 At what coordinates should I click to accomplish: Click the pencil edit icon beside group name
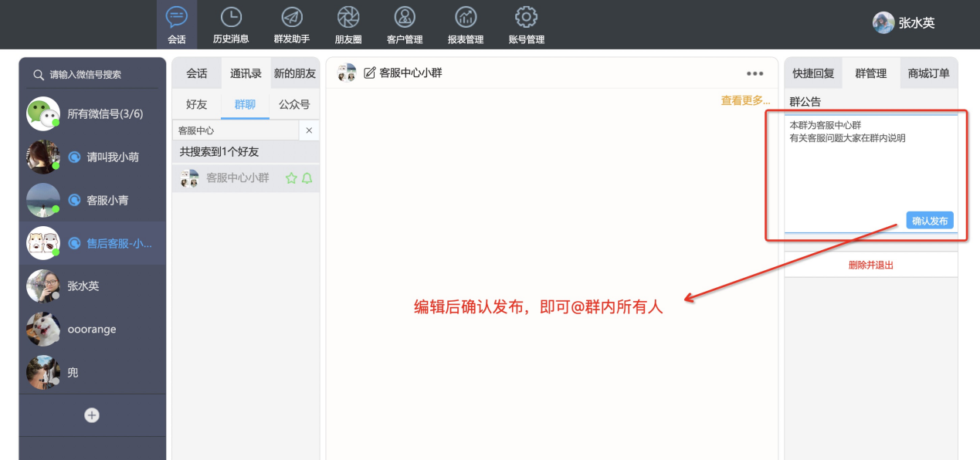pos(370,73)
